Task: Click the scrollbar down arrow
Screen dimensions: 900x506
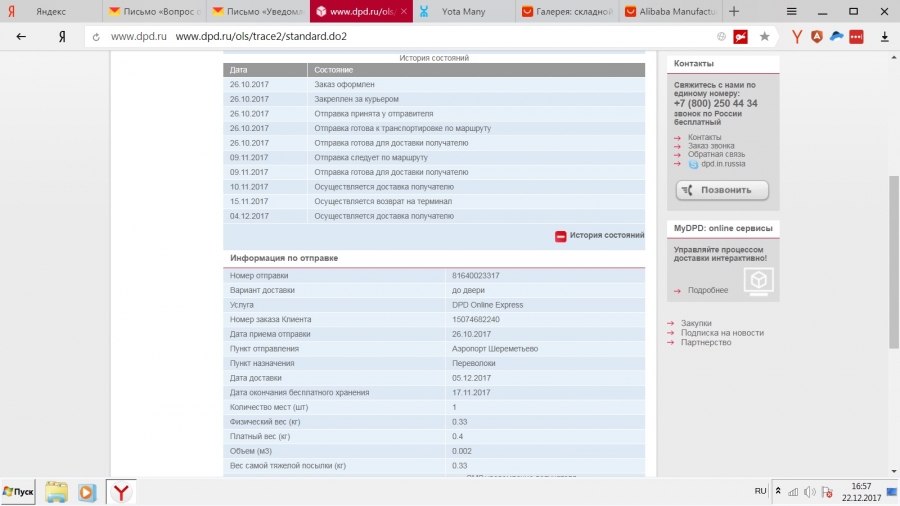Action: [894, 471]
